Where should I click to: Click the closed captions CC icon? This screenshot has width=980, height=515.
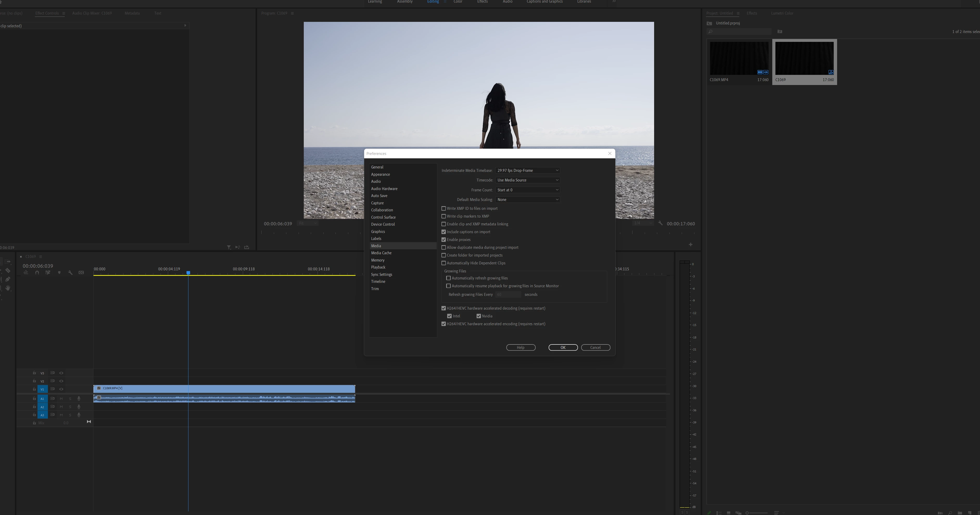click(81, 272)
